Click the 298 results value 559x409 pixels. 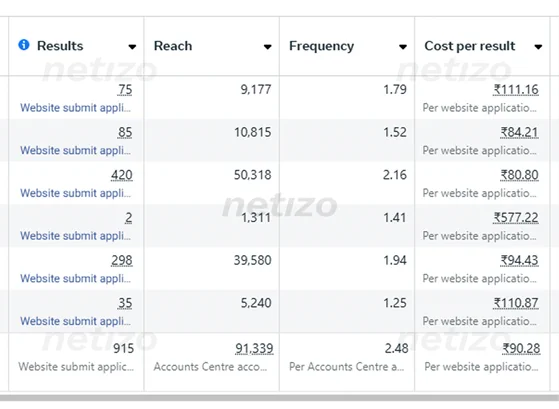tap(122, 260)
